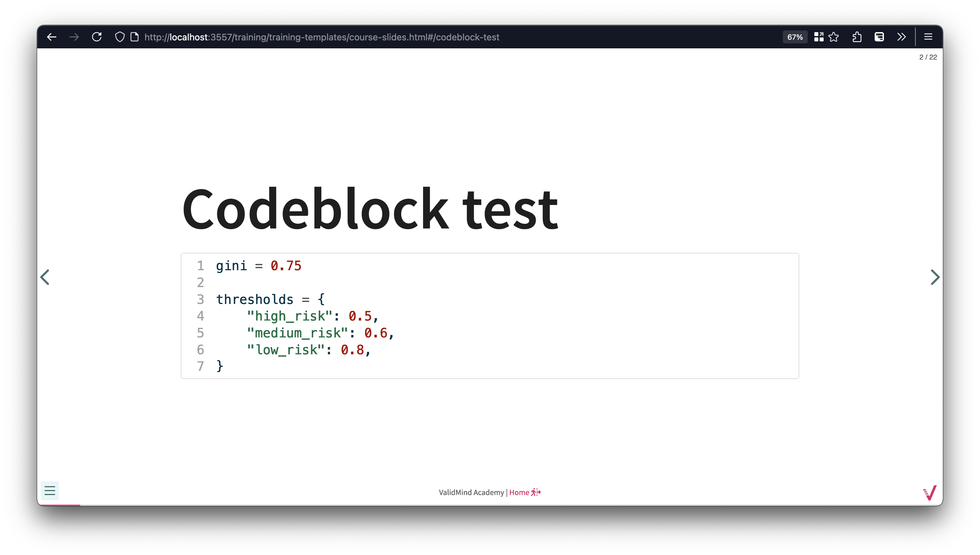This screenshot has height=555, width=980.
Task: Bookmark this page with the star icon
Action: pos(834,37)
